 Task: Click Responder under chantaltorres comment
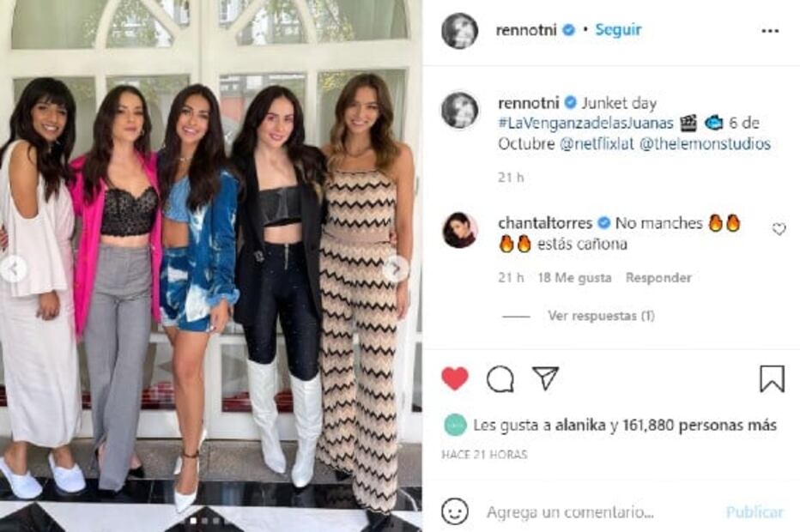coord(658,277)
